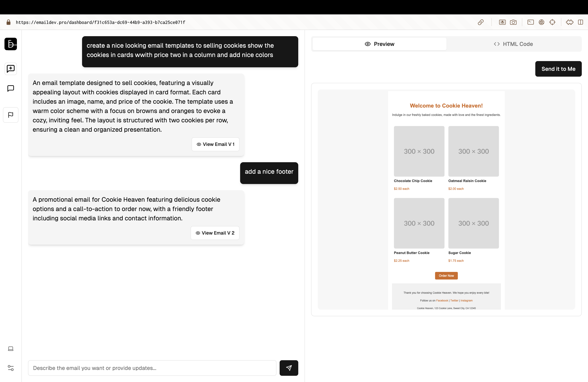This screenshot has height=382, width=588.
Task: Click the globe icon in browser toolbar
Action: coord(541,22)
